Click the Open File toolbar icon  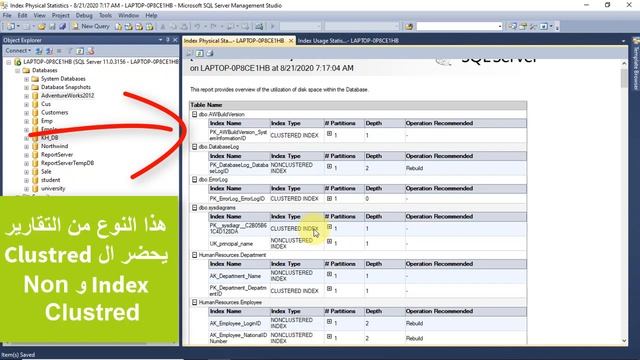(x=42, y=27)
